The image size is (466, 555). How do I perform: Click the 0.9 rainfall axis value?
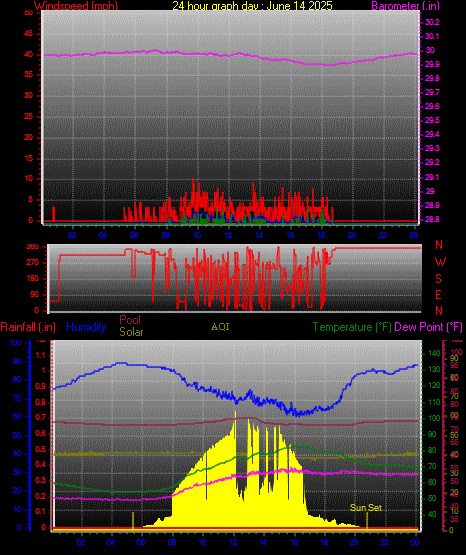click(41, 386)
